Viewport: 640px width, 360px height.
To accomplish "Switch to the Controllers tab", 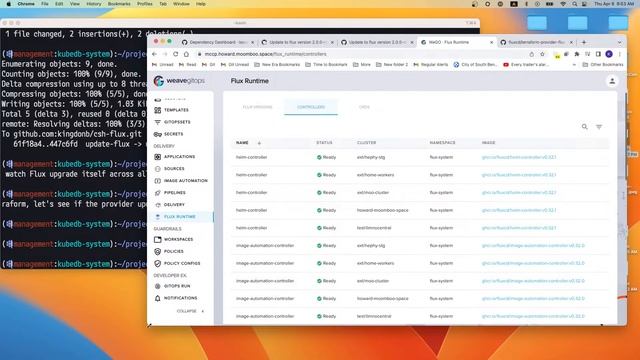I will pyautogui.click(x=311, y=107).
